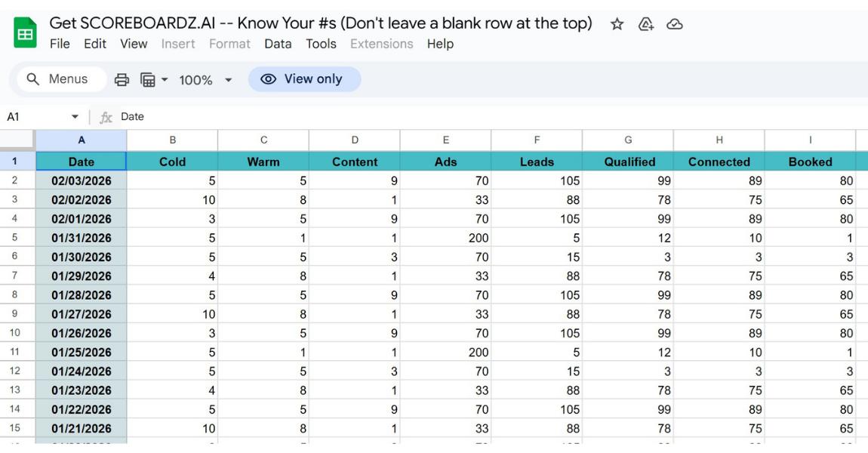This screenshot has height=453, width=868.
Task: Open the File menu
Action: point(60,44)
